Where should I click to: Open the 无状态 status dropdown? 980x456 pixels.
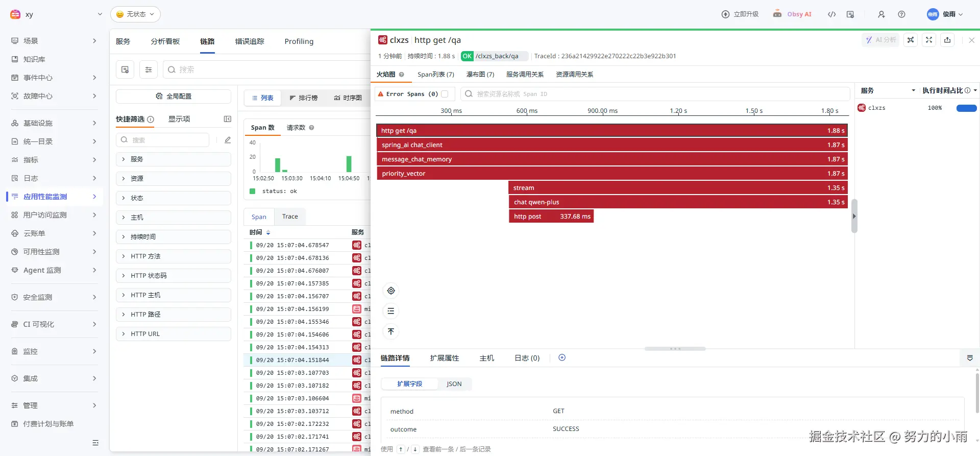coord(135,14)
